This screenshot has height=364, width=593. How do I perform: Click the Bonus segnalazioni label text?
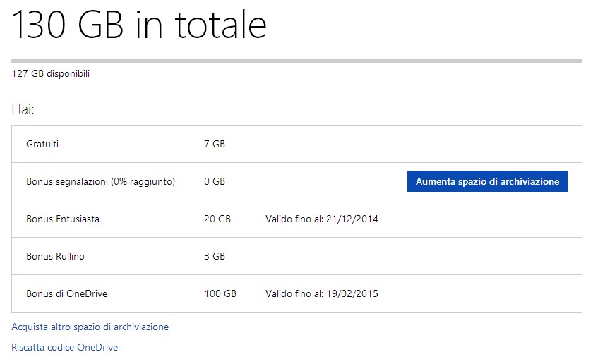pyautogui.click(x=67, y=181)
